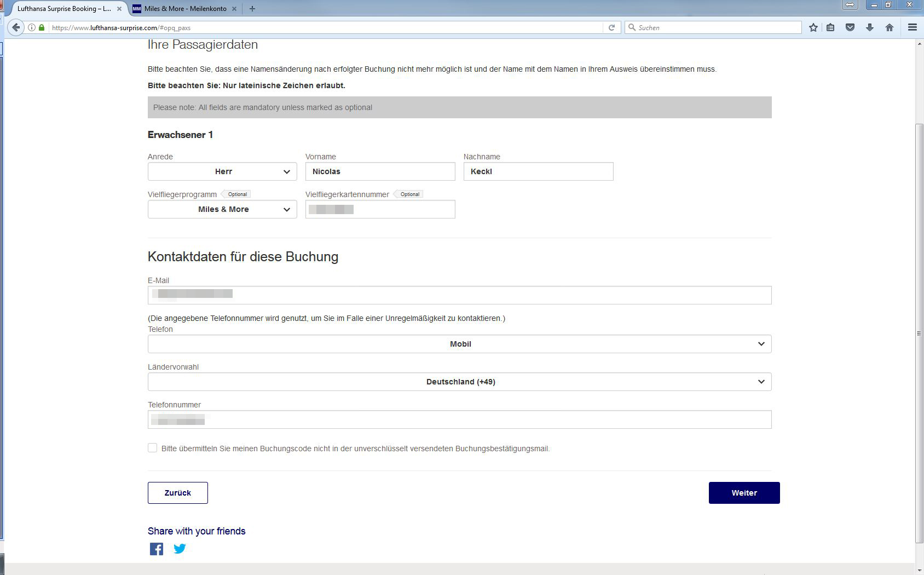Click the Weiter button
The height and width of the screenshot is (575, 924).
[744, 493]
